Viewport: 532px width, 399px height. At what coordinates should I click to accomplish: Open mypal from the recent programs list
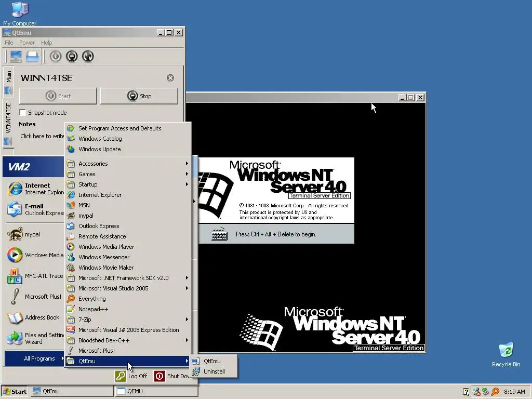tap(35, 234)
